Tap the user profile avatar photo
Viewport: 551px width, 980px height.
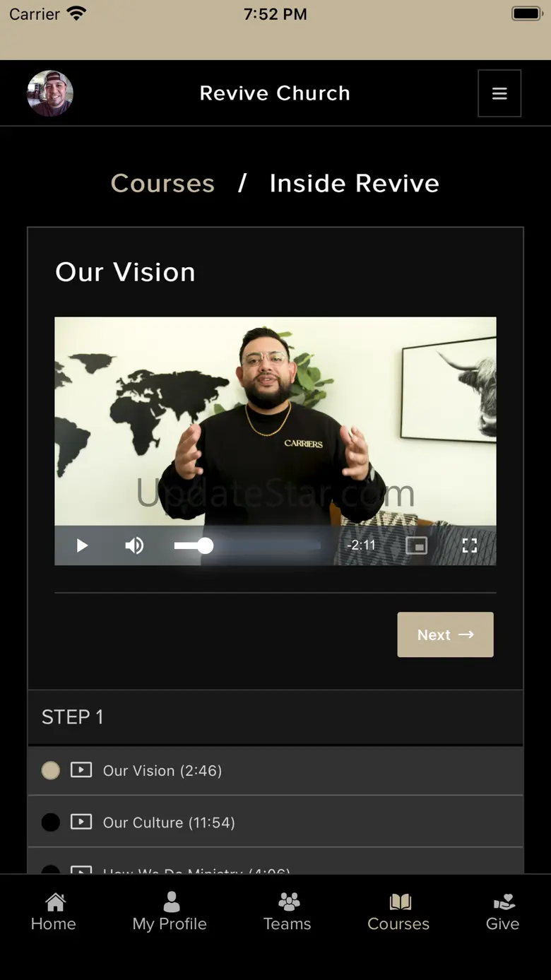click(50, 93)
